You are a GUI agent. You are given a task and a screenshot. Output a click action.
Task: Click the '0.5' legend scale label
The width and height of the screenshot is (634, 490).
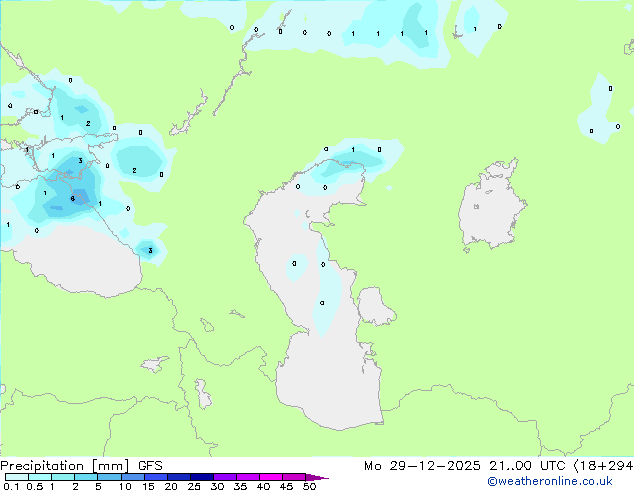pyautogui.click(x=35, y=486)
